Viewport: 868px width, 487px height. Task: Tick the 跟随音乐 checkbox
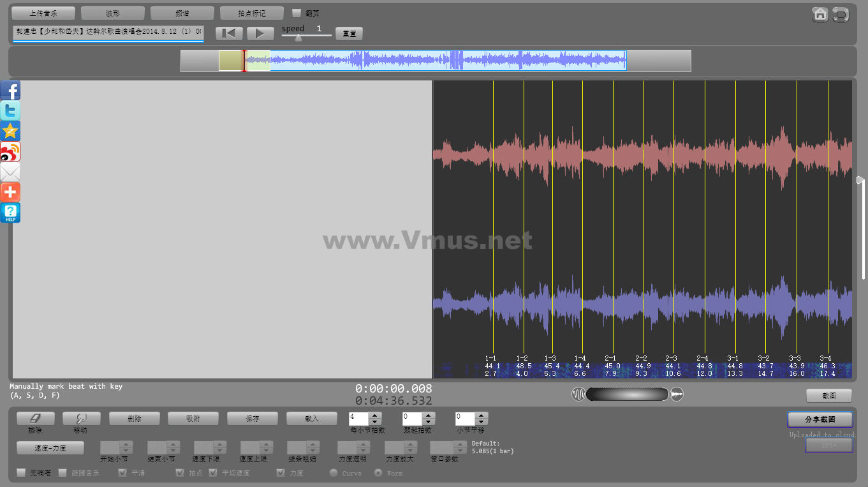click(x=63, y=473)
